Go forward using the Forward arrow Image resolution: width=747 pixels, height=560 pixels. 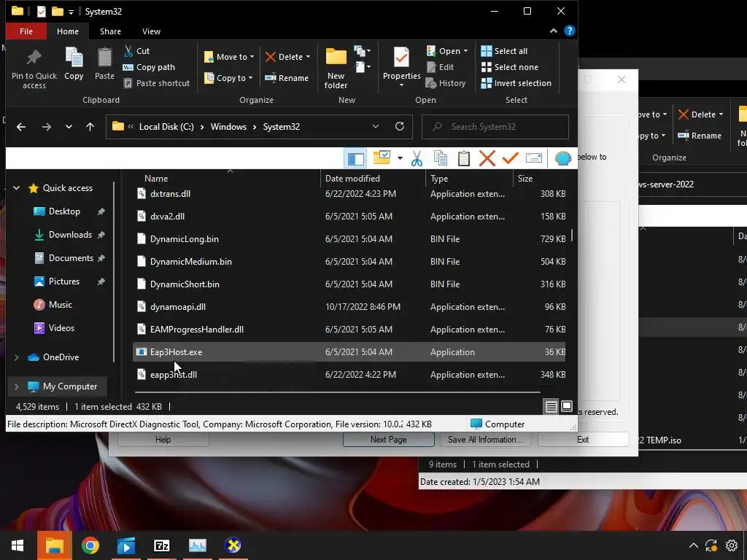point(46,127)
